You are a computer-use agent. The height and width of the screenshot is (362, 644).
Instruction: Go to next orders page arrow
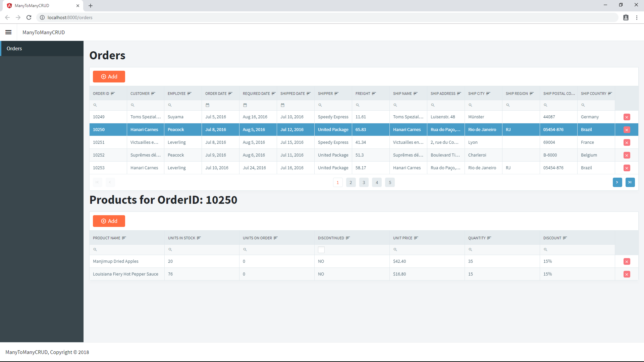click(617, 182)
